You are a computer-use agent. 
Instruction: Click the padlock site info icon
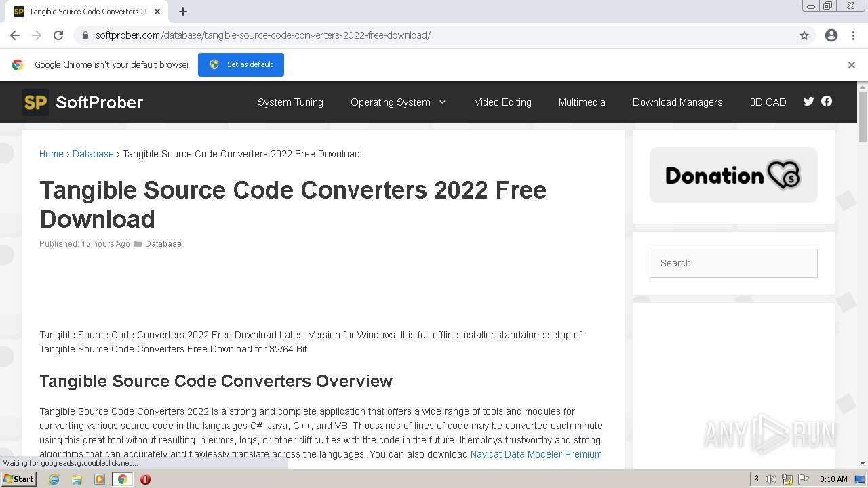coord(85,35)
